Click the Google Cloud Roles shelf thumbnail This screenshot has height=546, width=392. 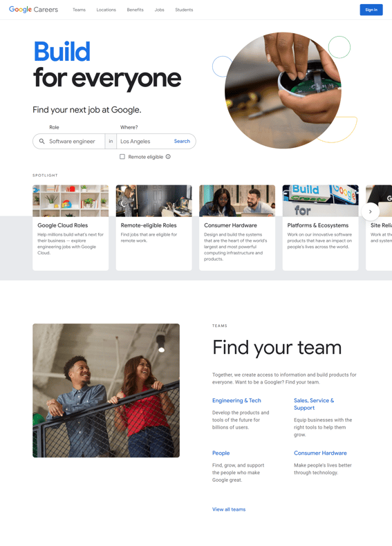click(x=71, y=201)
